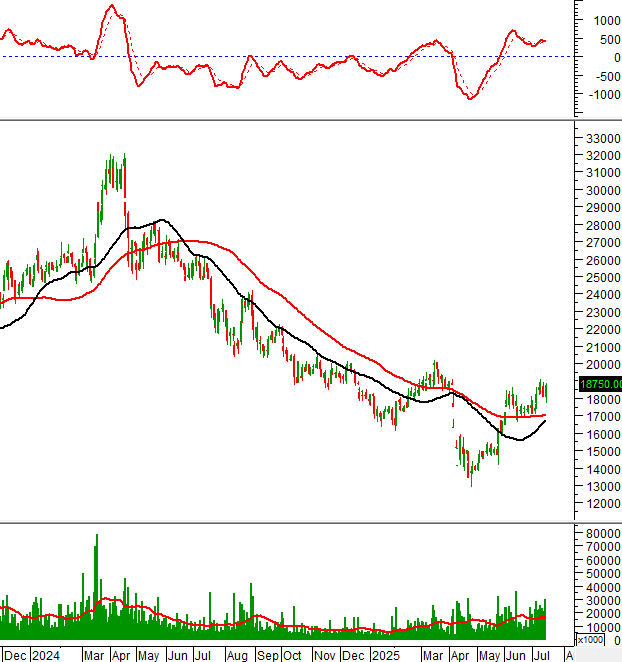
Task: Click the oscillator's highest peak in the top panel
Action: pyautogui.click(x=111, y=6)
